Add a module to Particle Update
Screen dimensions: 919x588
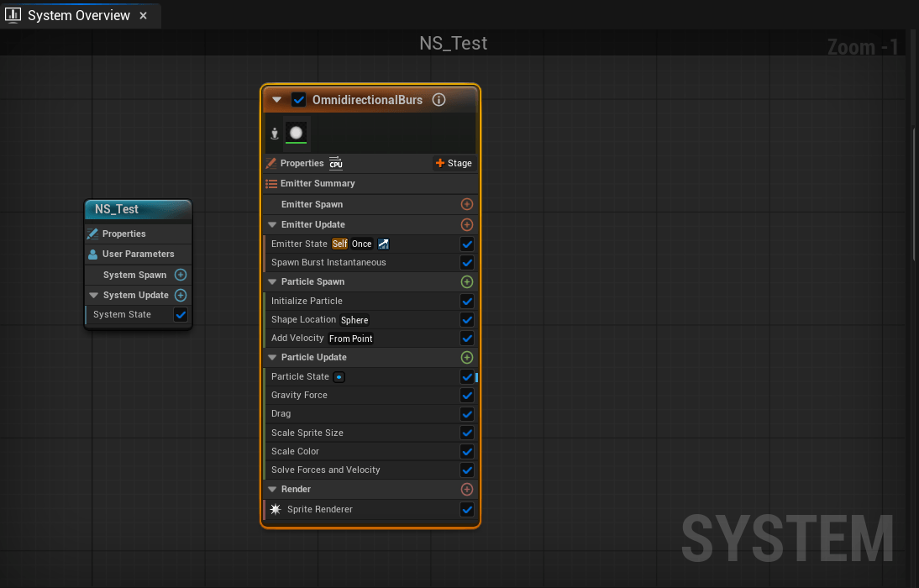tap(467, 358)
